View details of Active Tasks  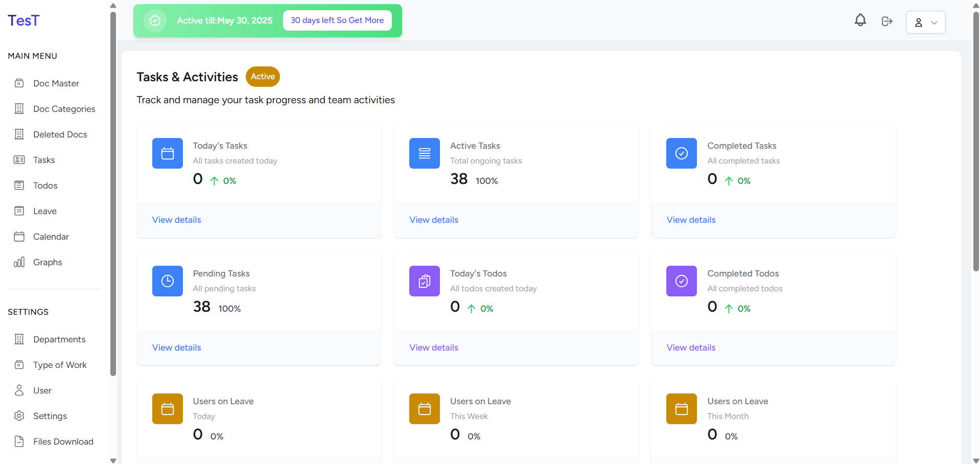[x=434, y=220]
